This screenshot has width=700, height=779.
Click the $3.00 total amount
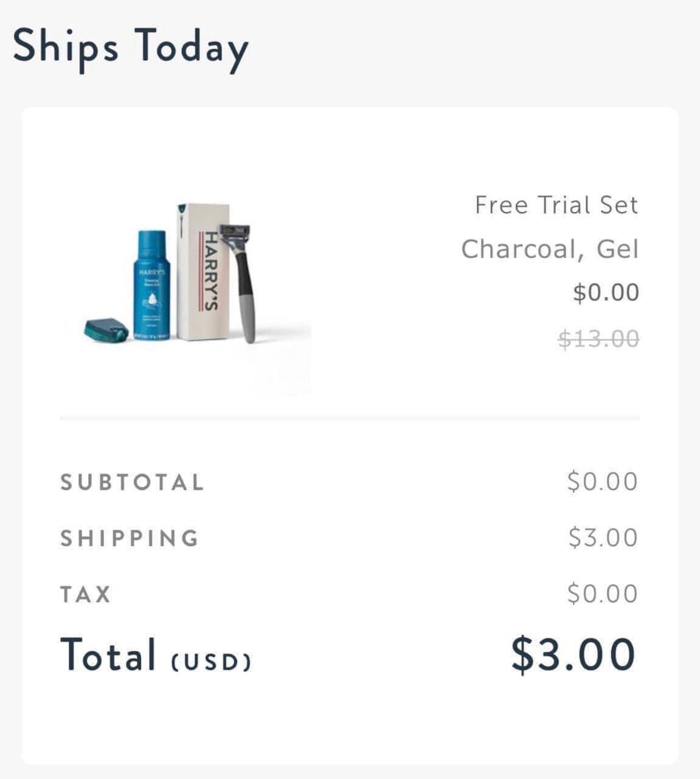573,654
